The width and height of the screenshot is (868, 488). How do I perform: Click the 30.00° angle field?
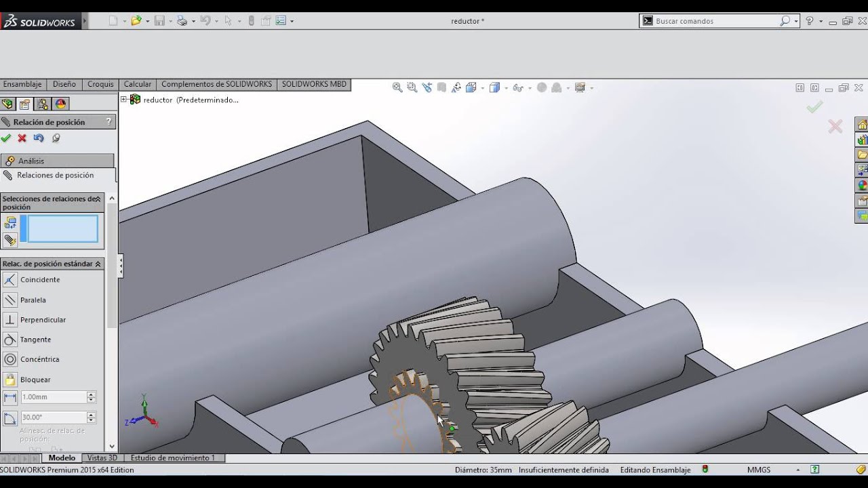[x=53, y=418]
